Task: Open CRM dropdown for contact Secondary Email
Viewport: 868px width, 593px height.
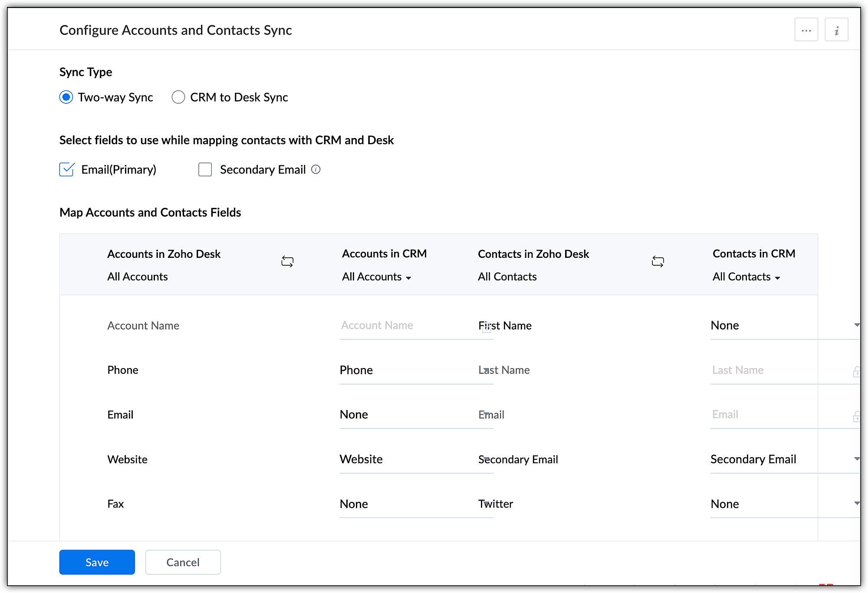Action: click(785, 460)
